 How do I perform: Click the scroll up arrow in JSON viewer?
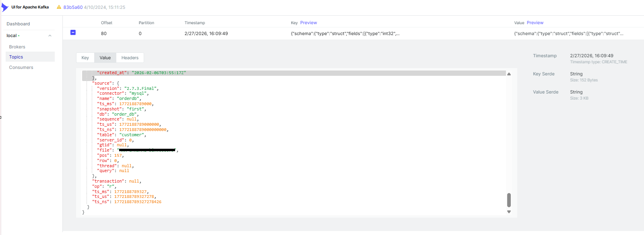pos(509,74)
